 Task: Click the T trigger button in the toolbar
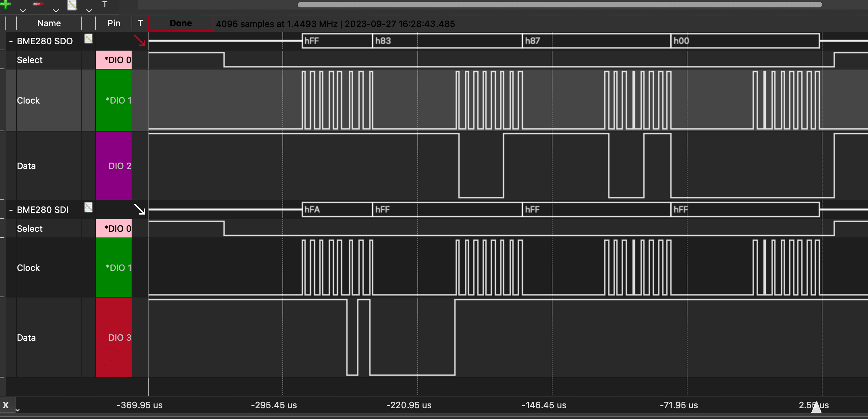click(105, 5)
